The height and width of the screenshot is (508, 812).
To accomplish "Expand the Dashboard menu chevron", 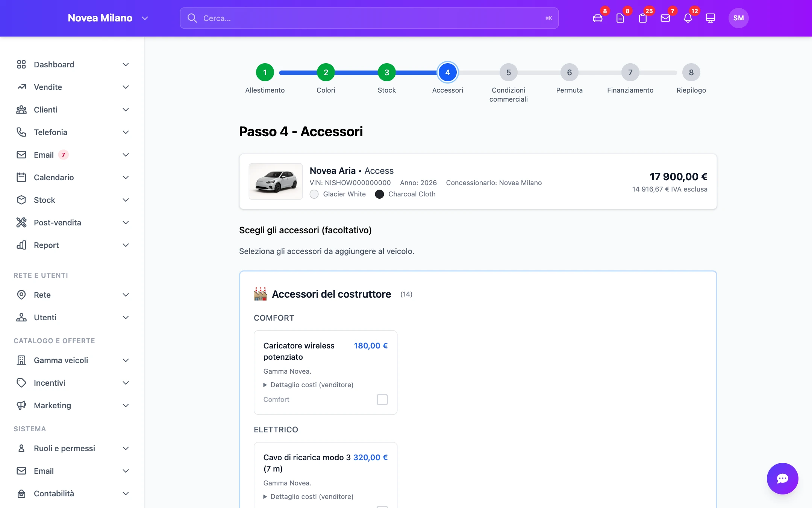I will pyautogui.click(x=126, y=64).
